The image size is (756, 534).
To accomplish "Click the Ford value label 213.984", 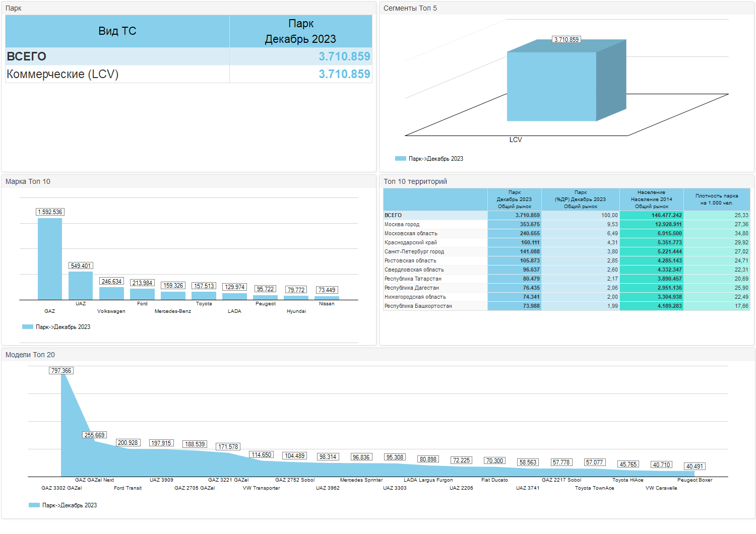I will click(x=142, y=283).
